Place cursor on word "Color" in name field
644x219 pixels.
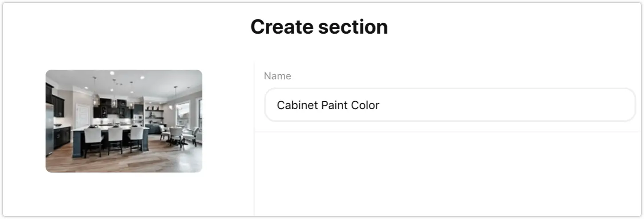click(x=363, y=105)
